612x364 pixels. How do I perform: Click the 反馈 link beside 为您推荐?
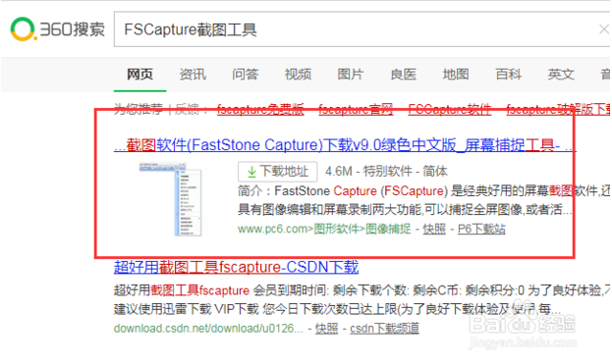187,109
